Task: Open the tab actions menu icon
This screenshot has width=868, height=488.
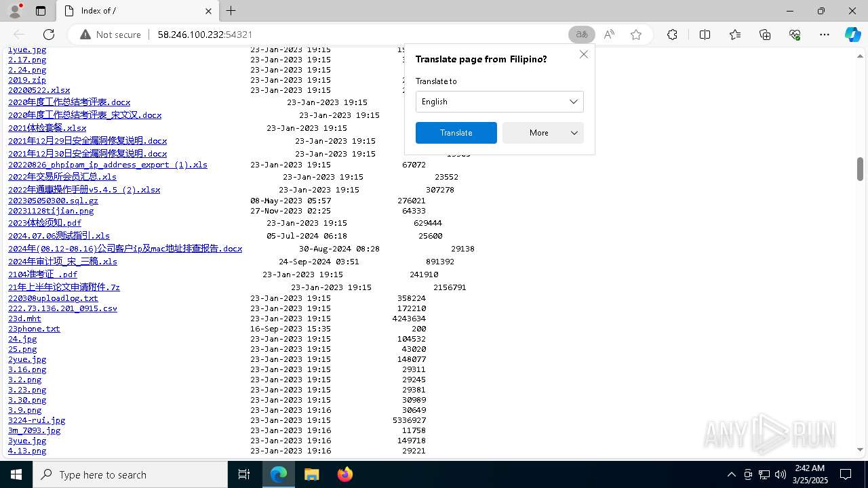Action: [x=41, y=11]
